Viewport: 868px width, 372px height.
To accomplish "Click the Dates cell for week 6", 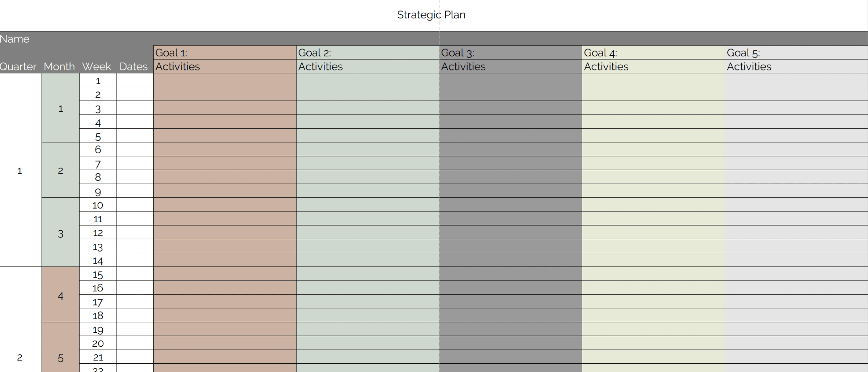I will [x=135, y=149].
